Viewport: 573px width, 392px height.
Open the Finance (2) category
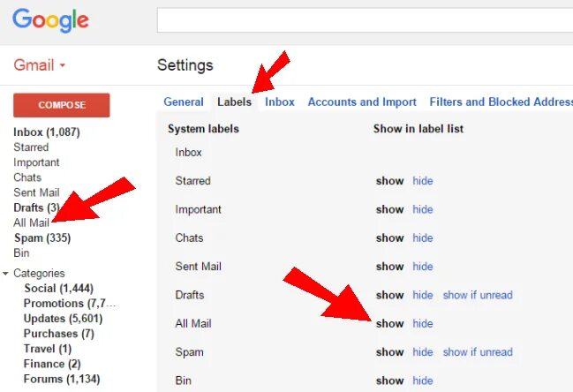click(x=52, y=364)
